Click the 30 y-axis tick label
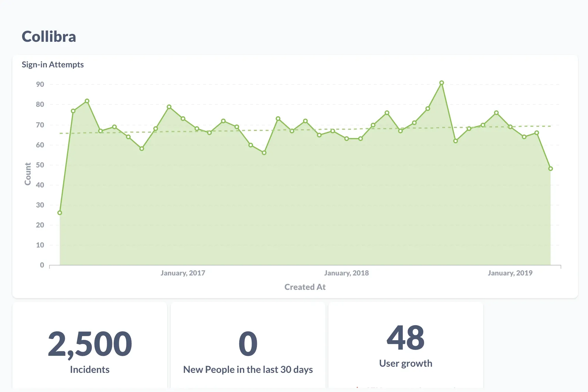The width and height of the screenshot is (588, 392). (x=40, y=205)
